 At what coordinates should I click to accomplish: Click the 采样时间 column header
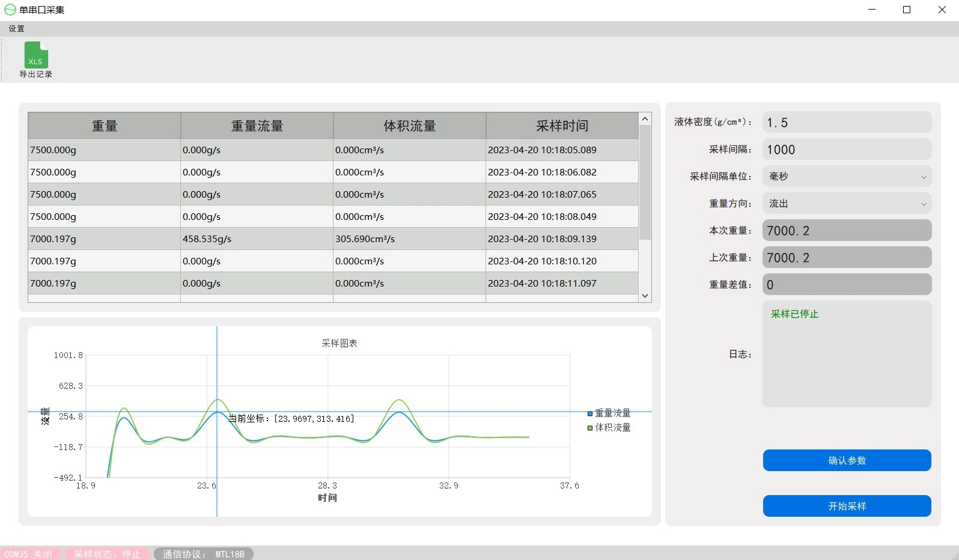pos(562,126)
